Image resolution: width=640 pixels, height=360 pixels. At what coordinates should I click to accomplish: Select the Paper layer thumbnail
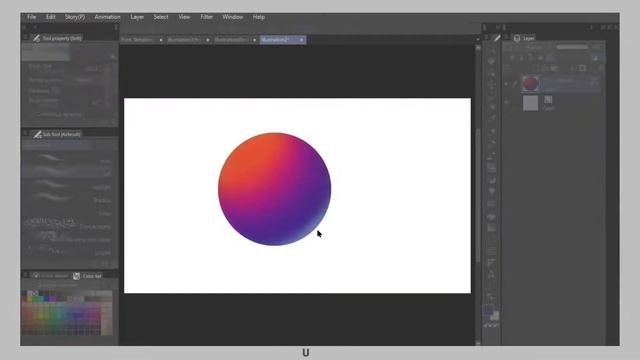[530, 103]
